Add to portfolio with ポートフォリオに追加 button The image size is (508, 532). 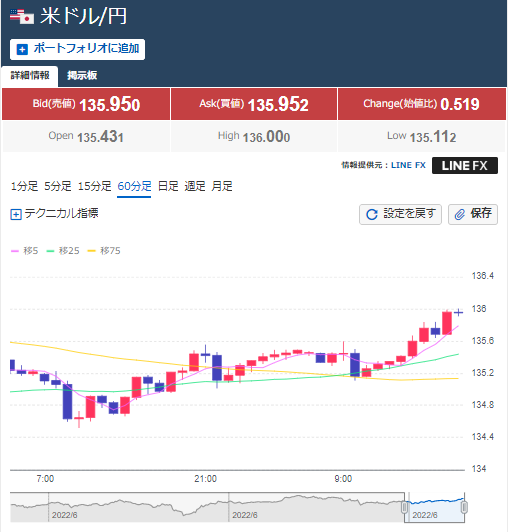tap(77, 50)
